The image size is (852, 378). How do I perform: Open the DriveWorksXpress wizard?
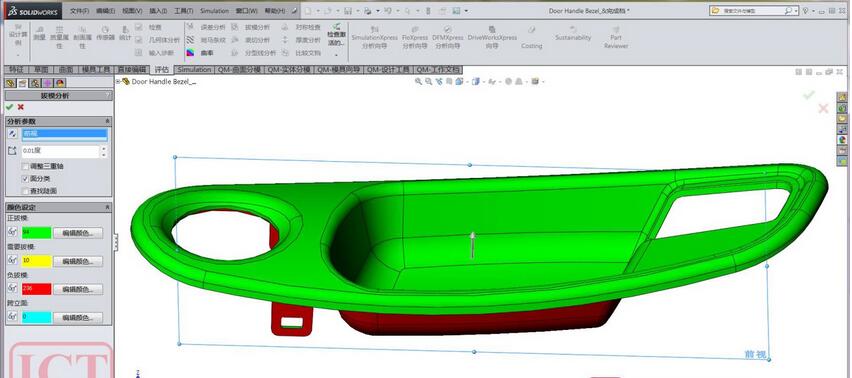(x=492, y=37)
